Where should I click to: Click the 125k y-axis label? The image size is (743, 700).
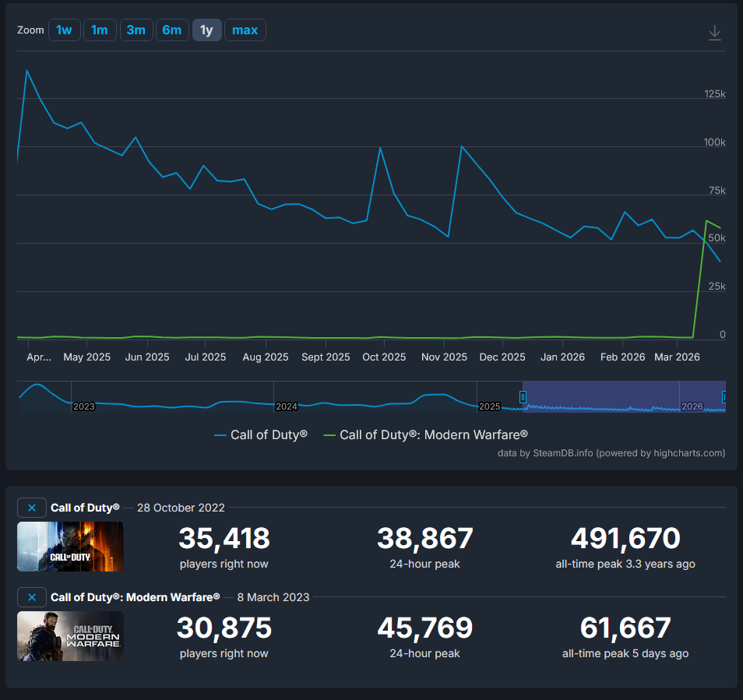pos(714,93)
